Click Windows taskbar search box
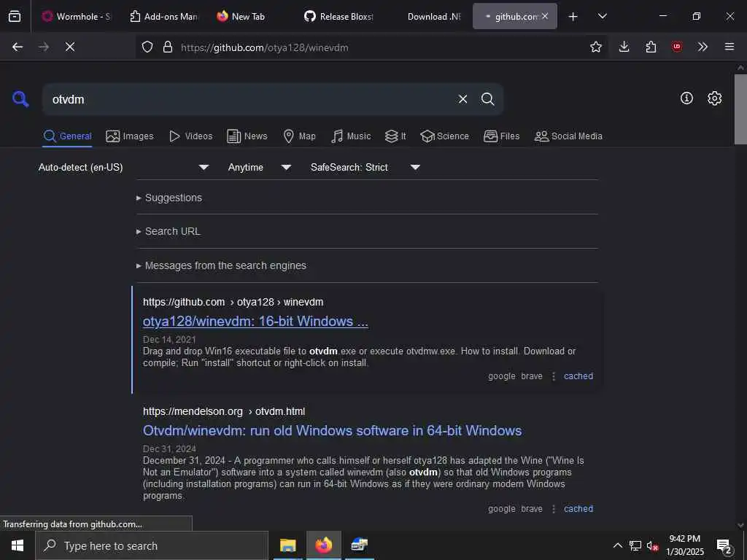The height and width of the screenshot is (560, 747). click(x=152, y=545)
